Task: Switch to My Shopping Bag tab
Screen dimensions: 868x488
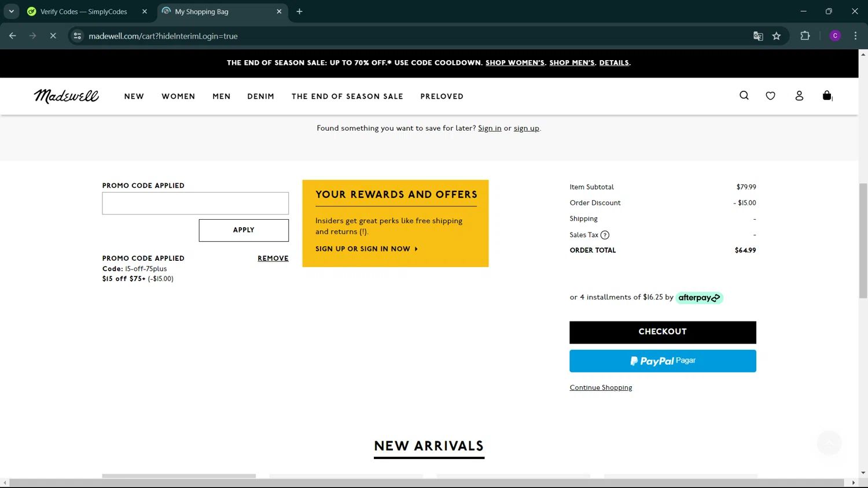Action: (x=222, y=12)
